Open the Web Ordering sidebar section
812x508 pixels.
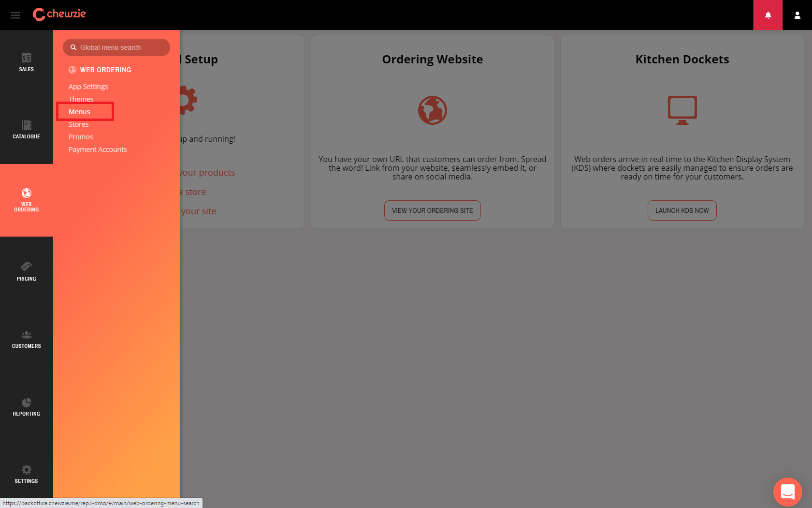click(27, 200)
